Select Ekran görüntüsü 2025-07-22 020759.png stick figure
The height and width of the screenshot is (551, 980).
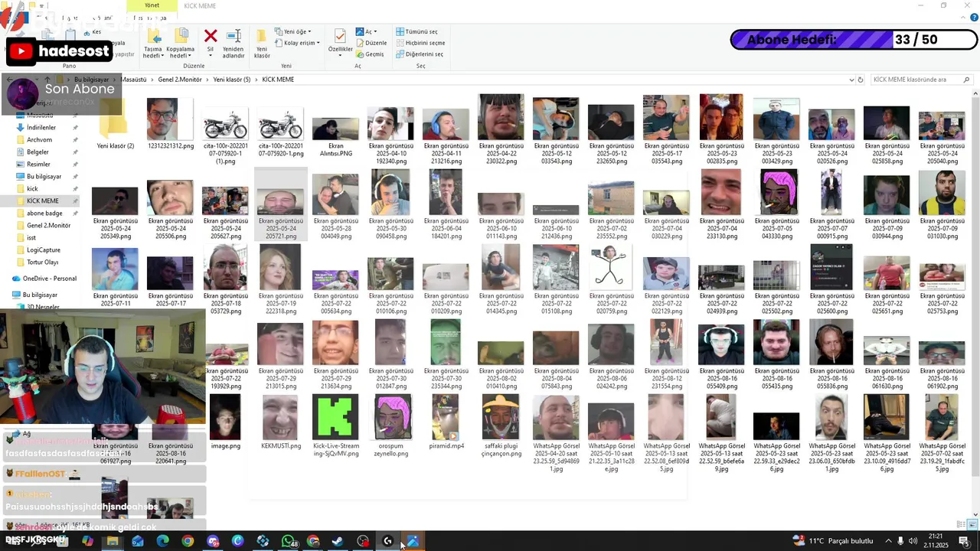[611, 281]
